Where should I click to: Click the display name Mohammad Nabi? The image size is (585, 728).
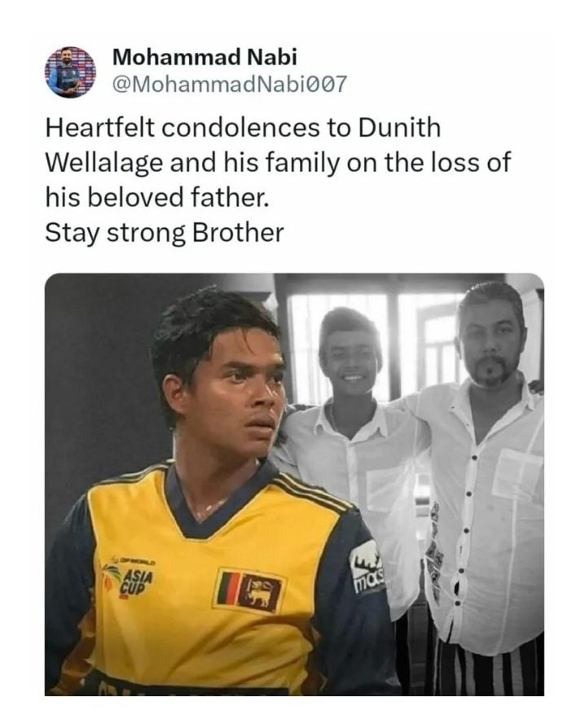click(205, 57)
